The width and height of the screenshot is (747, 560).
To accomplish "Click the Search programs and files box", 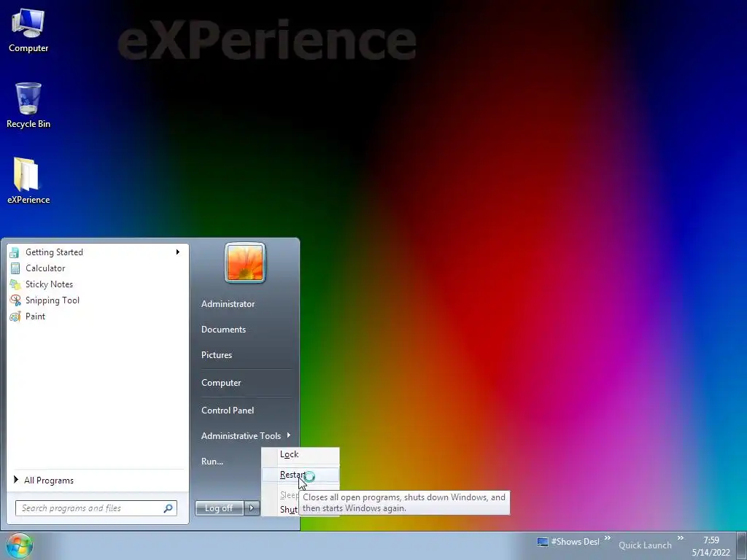I will coord(96,508).
